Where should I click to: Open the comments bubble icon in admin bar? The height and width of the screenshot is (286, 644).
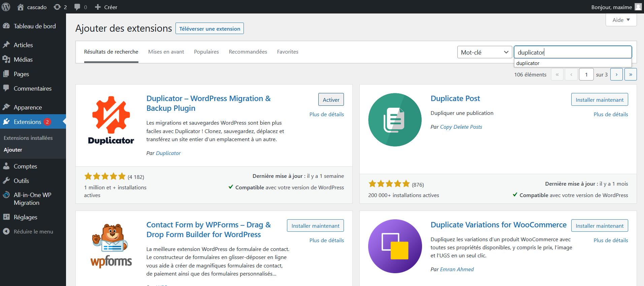(77, 7)
